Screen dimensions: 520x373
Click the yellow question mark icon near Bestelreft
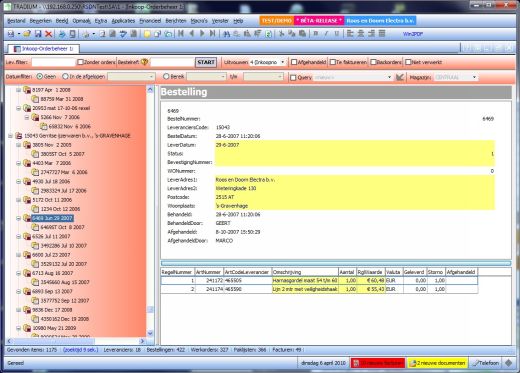tap(144, 62)
